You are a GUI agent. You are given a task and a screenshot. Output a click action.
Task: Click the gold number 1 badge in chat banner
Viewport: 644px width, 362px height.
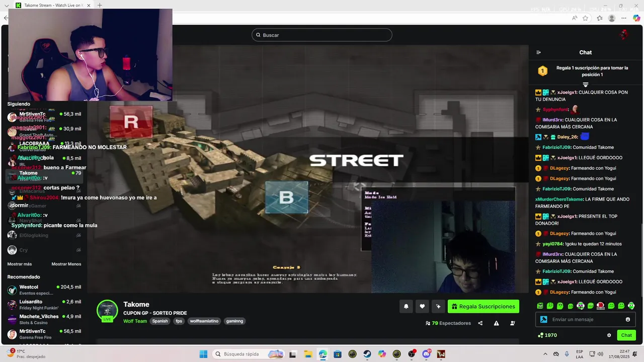[x=542, y=71]
